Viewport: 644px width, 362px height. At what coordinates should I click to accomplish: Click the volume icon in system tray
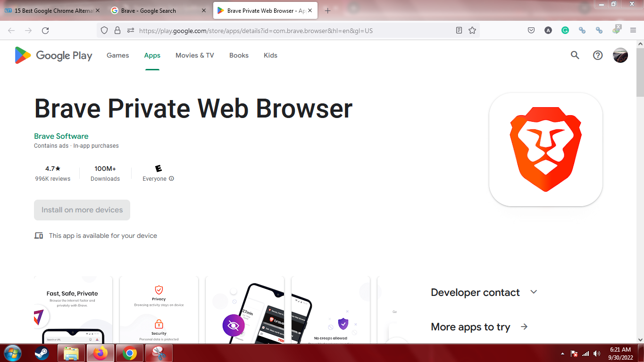(597, 354)
